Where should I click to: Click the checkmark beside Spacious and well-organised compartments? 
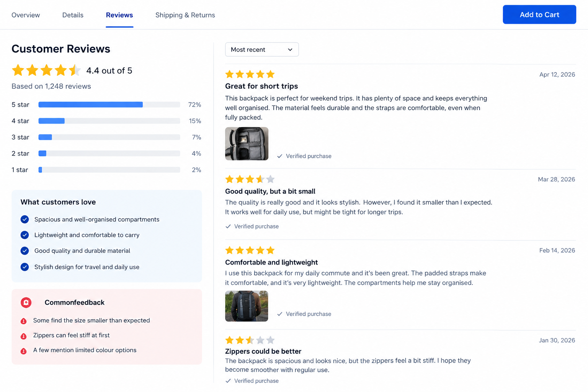(25, 219)
